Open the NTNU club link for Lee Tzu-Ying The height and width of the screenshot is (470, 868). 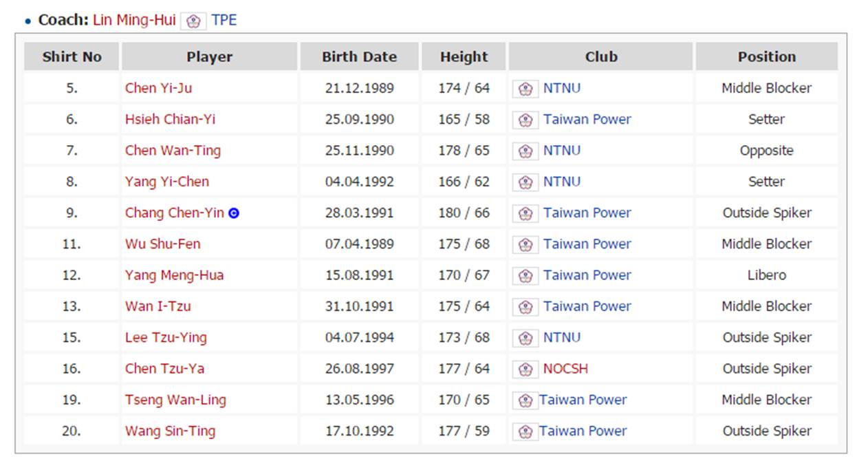click(x=562, y=337)
